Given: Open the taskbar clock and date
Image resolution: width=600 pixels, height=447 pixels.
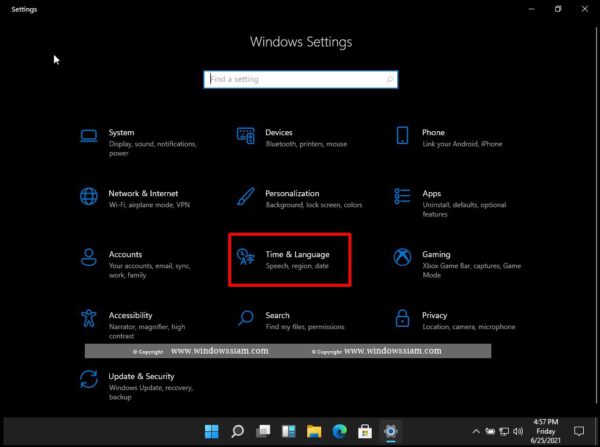Looking at the screenshot, I should pos(546,432).
